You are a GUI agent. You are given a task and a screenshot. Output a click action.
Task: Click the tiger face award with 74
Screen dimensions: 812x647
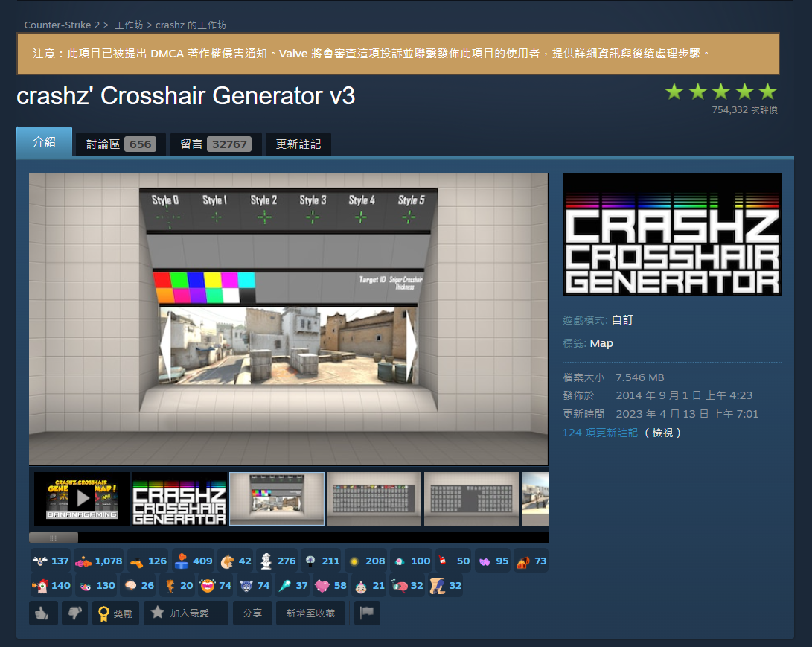tap(255, 585)
